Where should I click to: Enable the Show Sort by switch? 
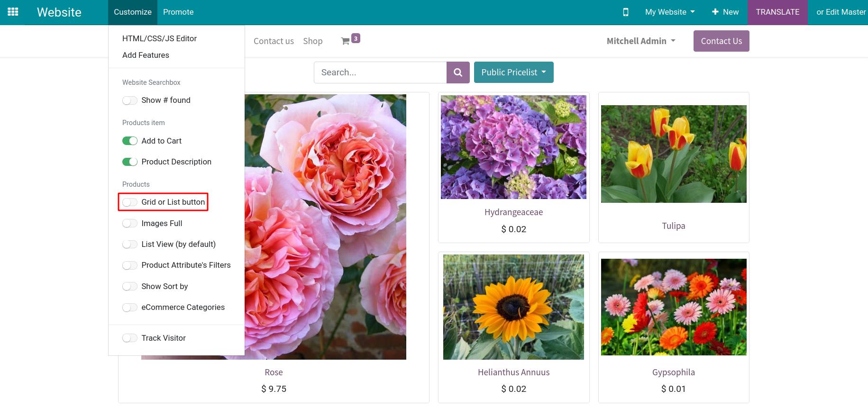point(130,286)
